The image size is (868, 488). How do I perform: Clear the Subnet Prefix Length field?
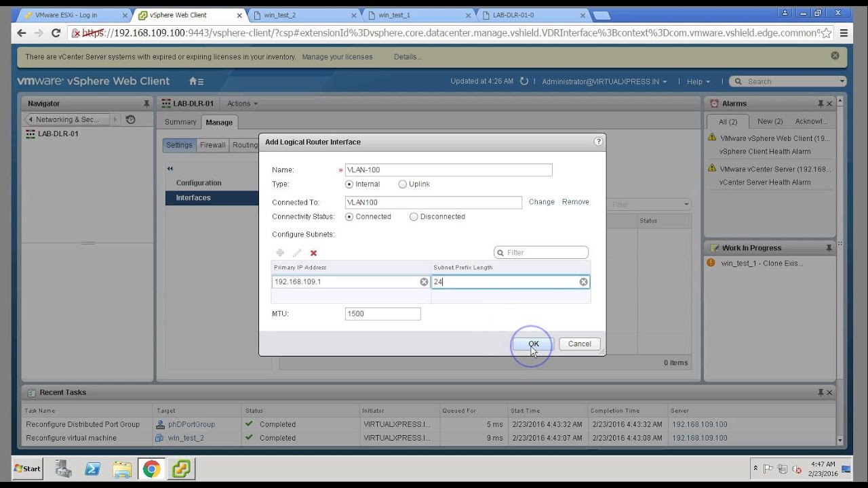point(583,282)
